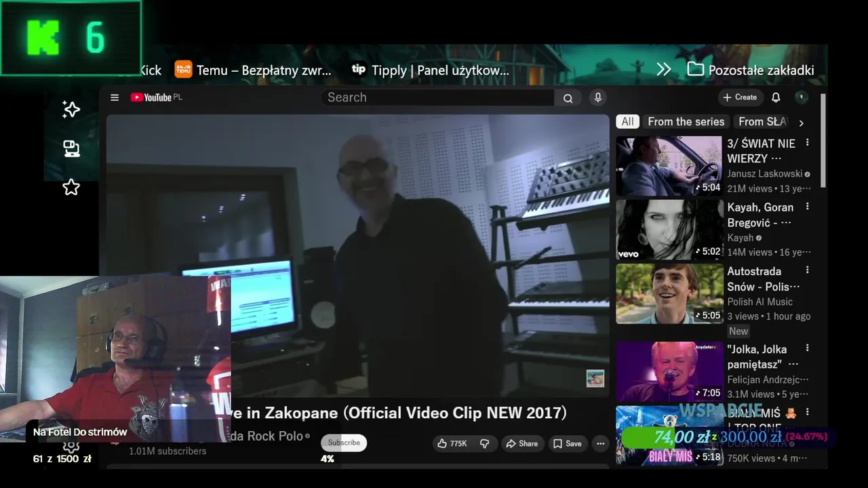Image resolution: width=868 pixels, height=488 pixels.
Task: Visit the Janusz Laskowski channel
Action: coord(764,174)
